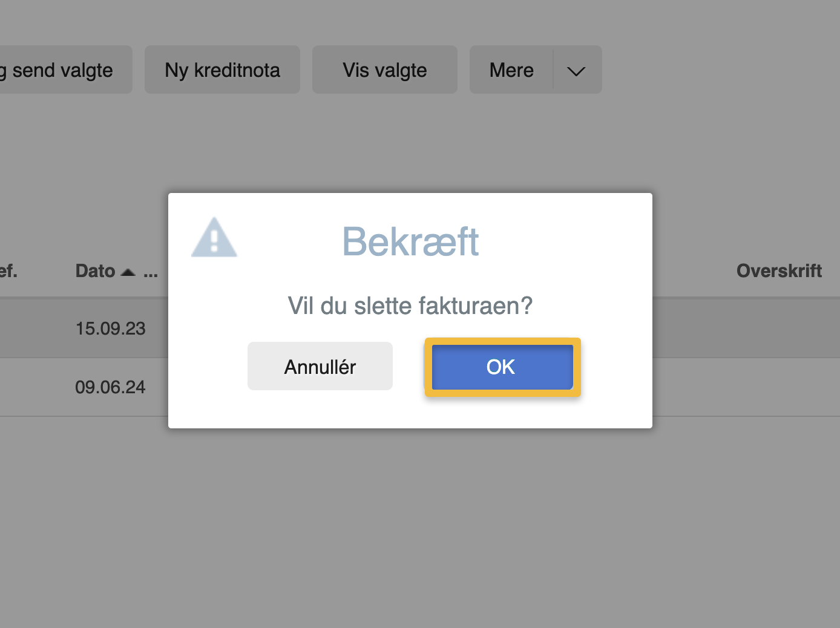Click the highlighted OK button
This screenshot has width=840, height=628.
[501, 367]
